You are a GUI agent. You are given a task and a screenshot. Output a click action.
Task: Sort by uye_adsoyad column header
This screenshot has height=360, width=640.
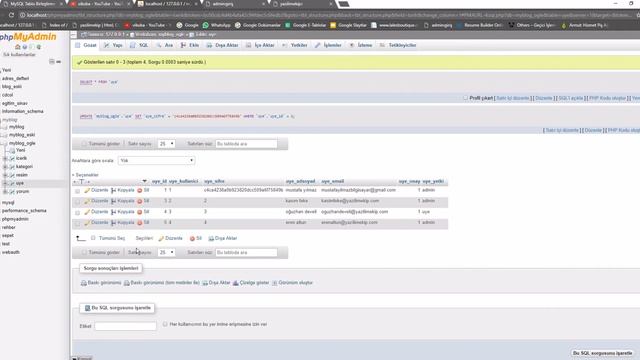click(300, 181)
